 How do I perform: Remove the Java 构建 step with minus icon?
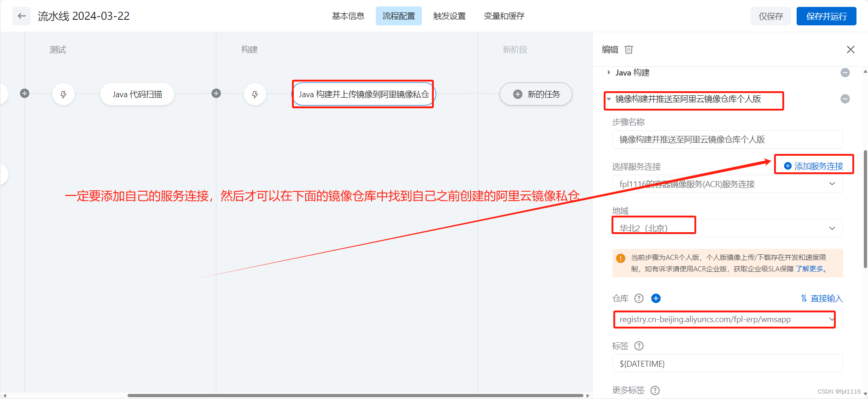click(x=845, y=72)
